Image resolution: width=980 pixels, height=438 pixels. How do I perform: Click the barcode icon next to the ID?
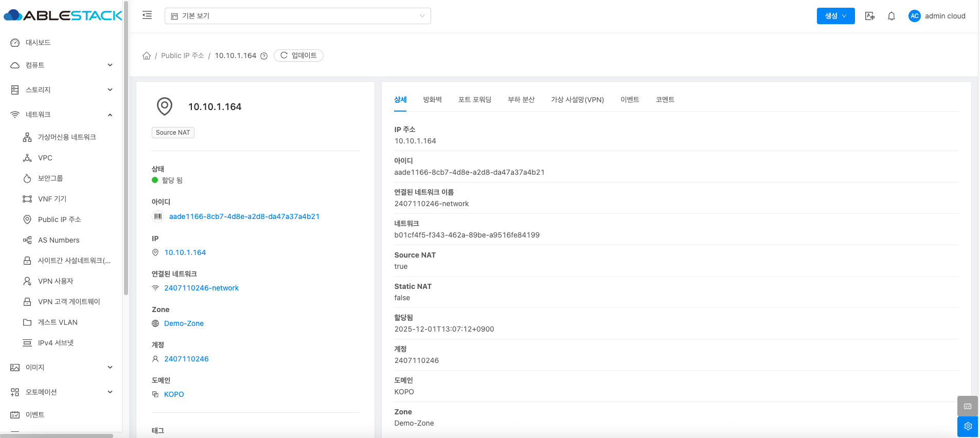click(158, 216)
